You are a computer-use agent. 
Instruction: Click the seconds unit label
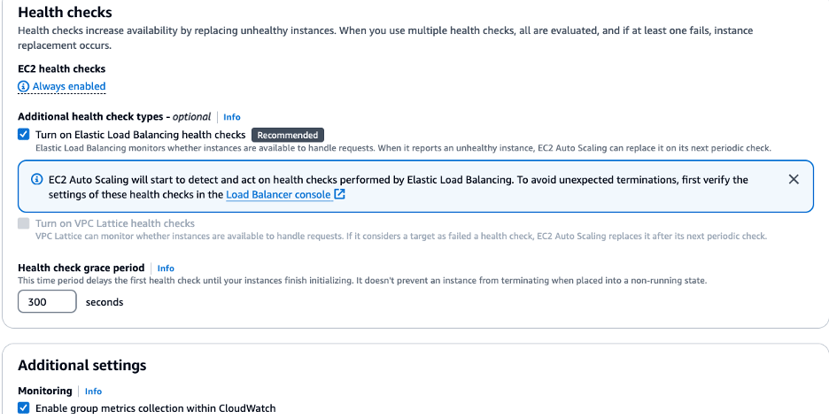tap(104, 302)
